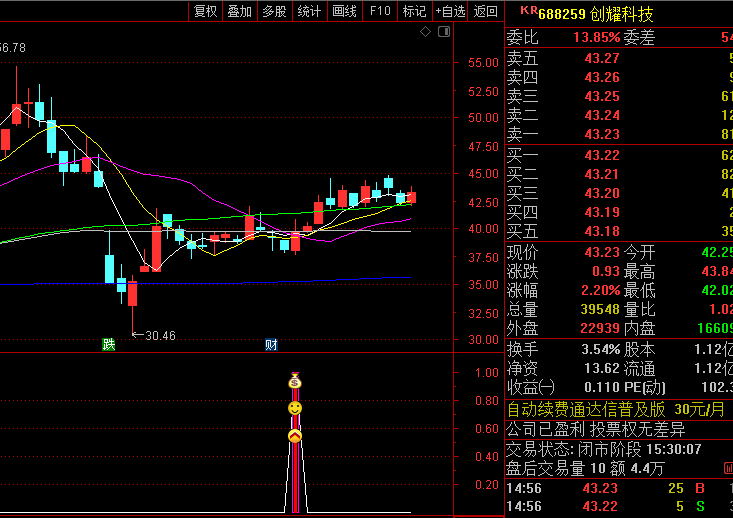Image resolution: width=733 pixels, height=518 pixels.
Task: Open the 叠加 overlay option
Action: coord(240,11)
